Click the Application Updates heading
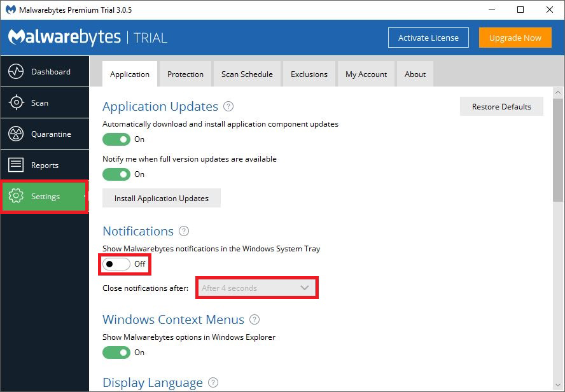The height and width of the screenshot is (392, 565). click(x=160, y=107)
